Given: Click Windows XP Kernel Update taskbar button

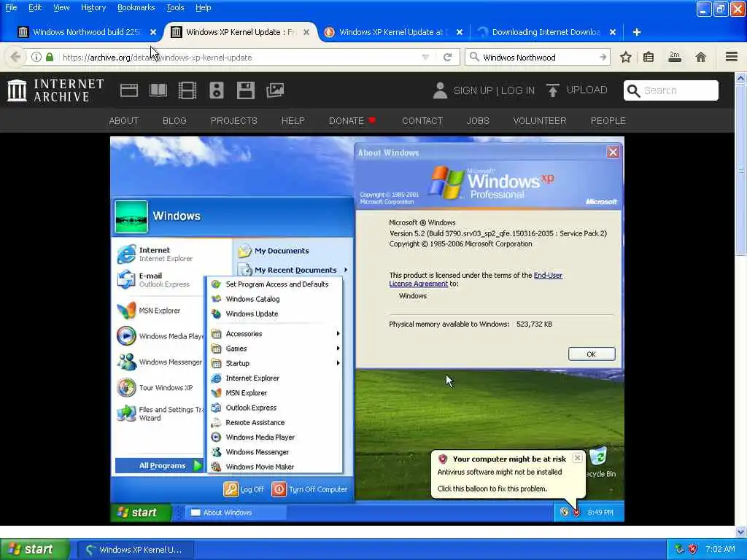Looking at the screenshot, I should point(135,550).
